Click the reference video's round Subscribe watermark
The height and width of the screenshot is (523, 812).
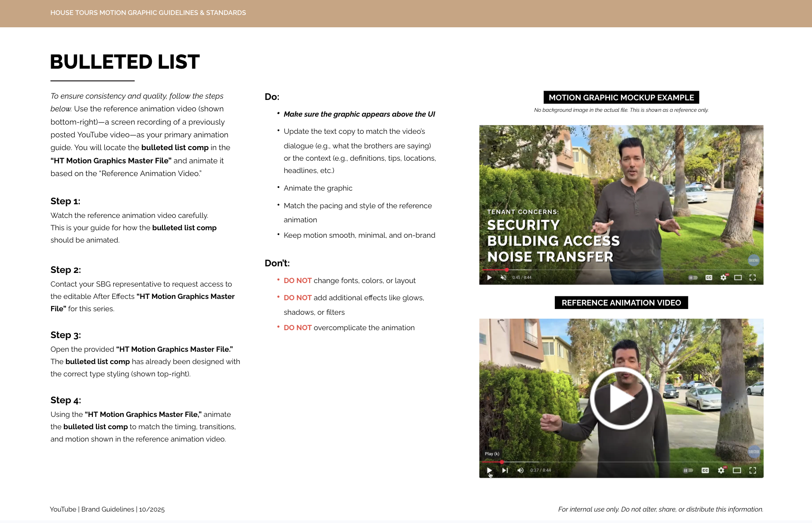pos(753,452)
